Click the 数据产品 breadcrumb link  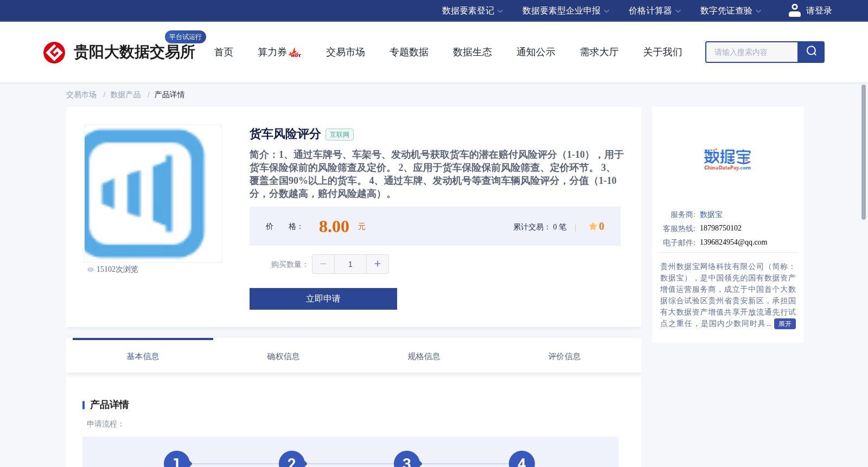coord(126,95)
